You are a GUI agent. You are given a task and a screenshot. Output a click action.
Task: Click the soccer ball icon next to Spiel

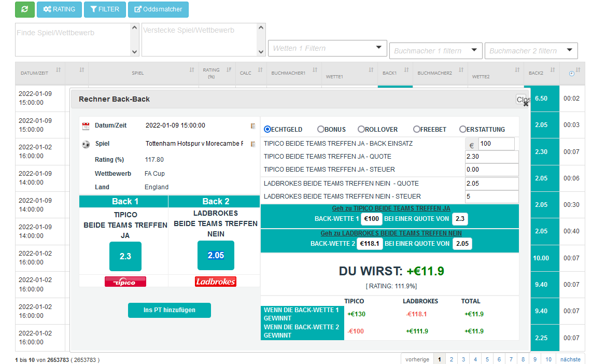[x=86, y=144]
